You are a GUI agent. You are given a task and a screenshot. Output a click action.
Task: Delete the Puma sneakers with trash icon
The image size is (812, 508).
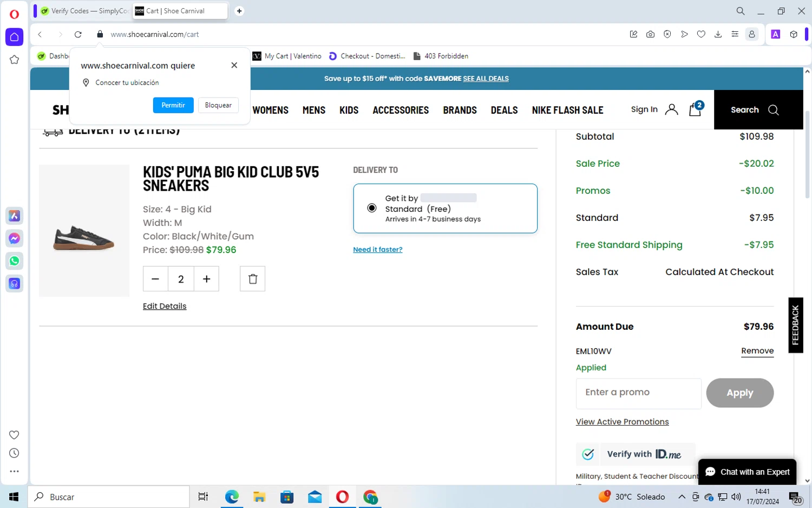tap(253, 279)
